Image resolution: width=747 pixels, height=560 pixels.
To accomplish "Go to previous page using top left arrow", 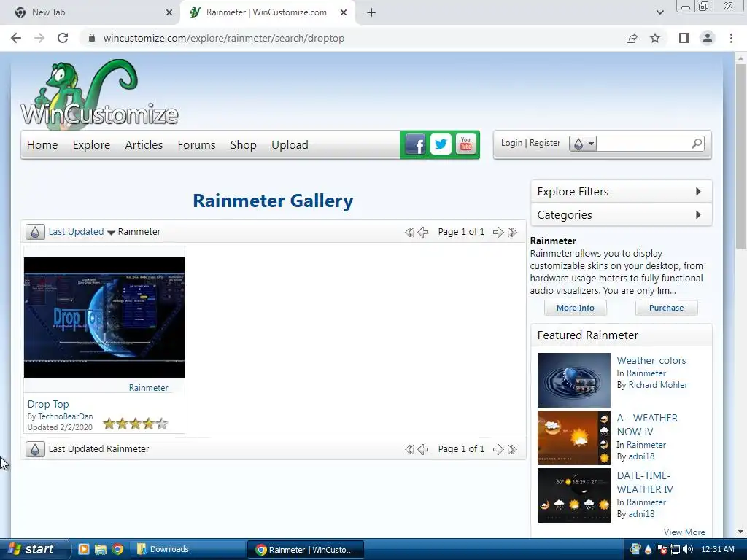I will click(423, 232).
